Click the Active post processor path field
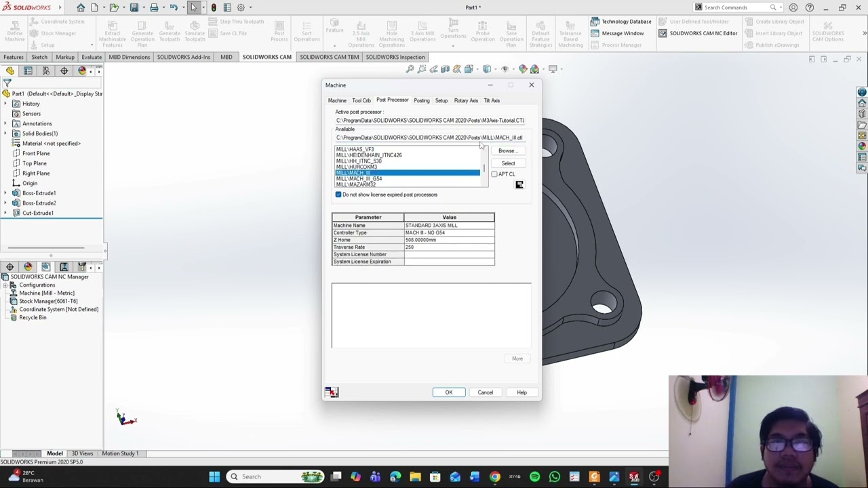868x488 pixels. pyautogui.click(x=430, y=121)
